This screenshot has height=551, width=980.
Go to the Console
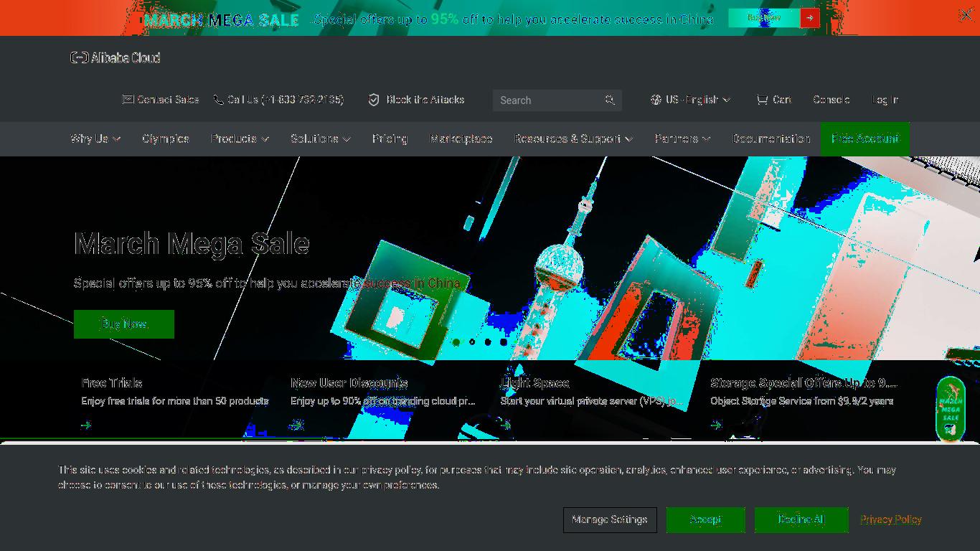(831, 100)
